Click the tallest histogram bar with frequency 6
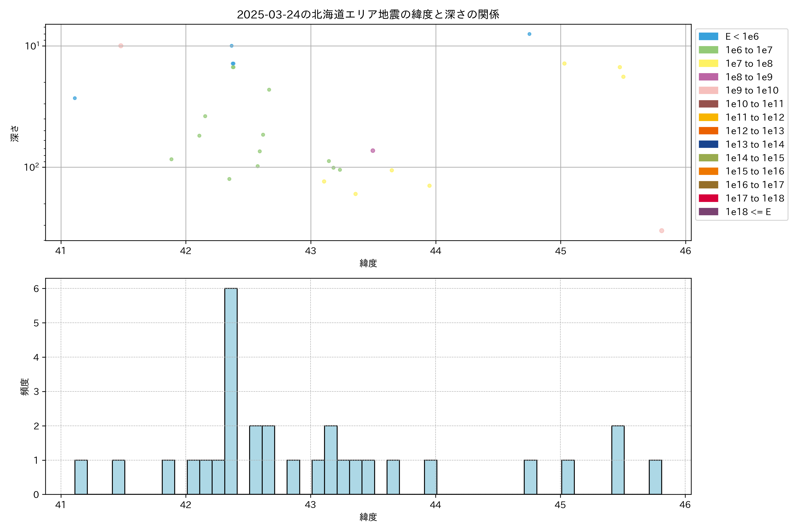The width and height of the screenshot is (798, 532). 231,390
